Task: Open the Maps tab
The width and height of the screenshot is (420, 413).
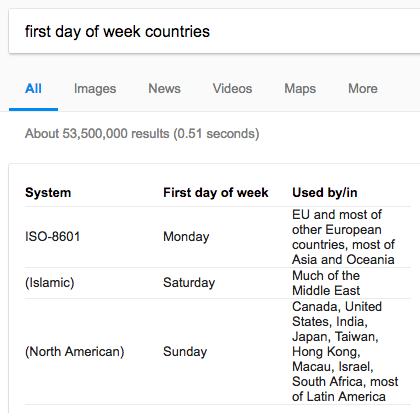Action: coord(300,89)
